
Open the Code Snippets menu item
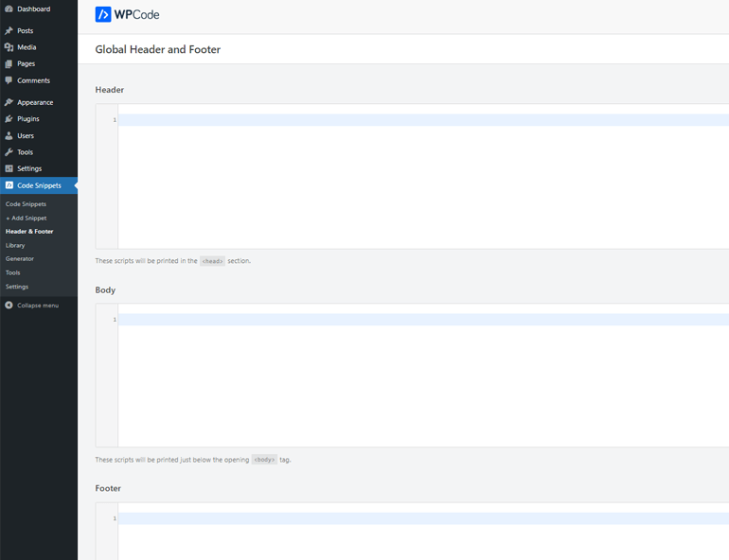(x=38, y=185)
